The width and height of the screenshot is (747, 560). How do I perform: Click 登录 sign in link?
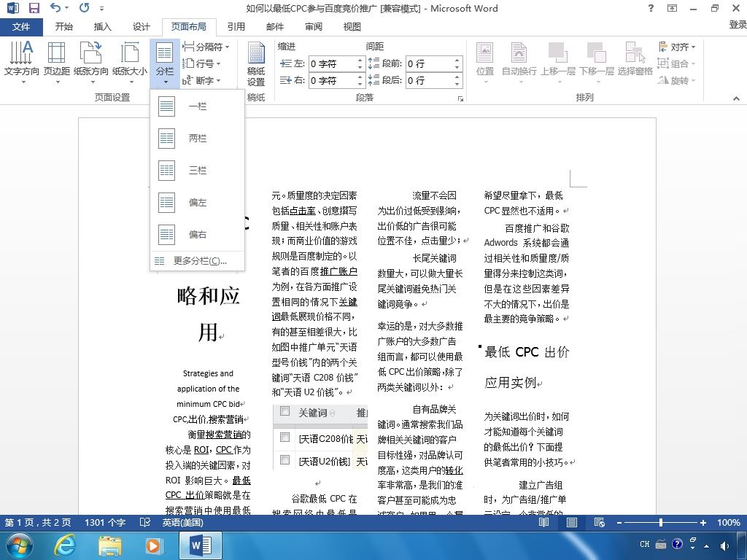pyautogui.click(x=738, y=24)
